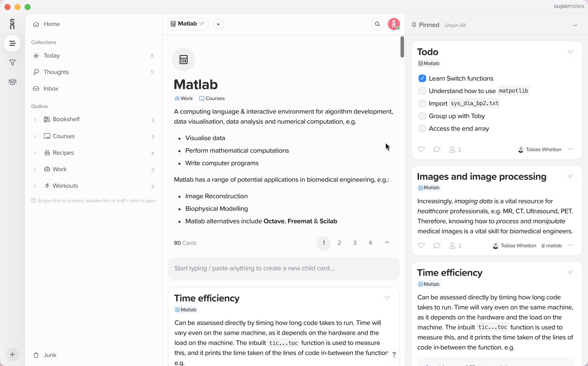Open the friends/people icon in left rail
The image size is (588, 366).
(12, 82)
